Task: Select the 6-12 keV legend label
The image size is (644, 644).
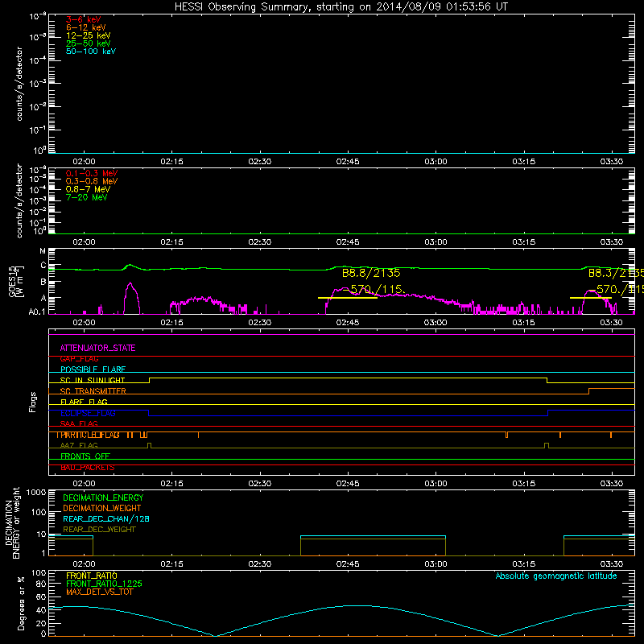Action: coord(85,27)
